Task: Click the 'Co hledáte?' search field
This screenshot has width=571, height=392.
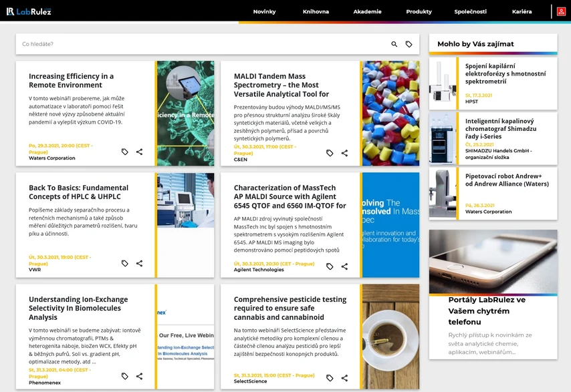Action: tap(204, 44)
